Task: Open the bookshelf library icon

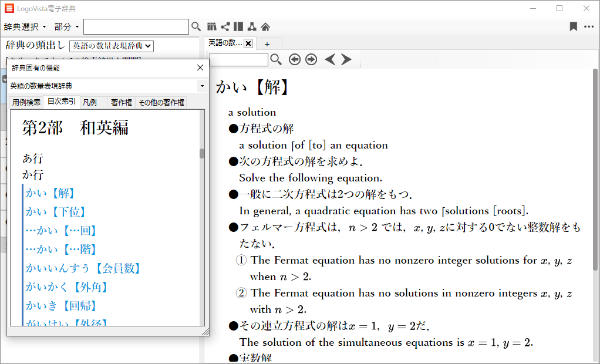Action: (212, 26)
